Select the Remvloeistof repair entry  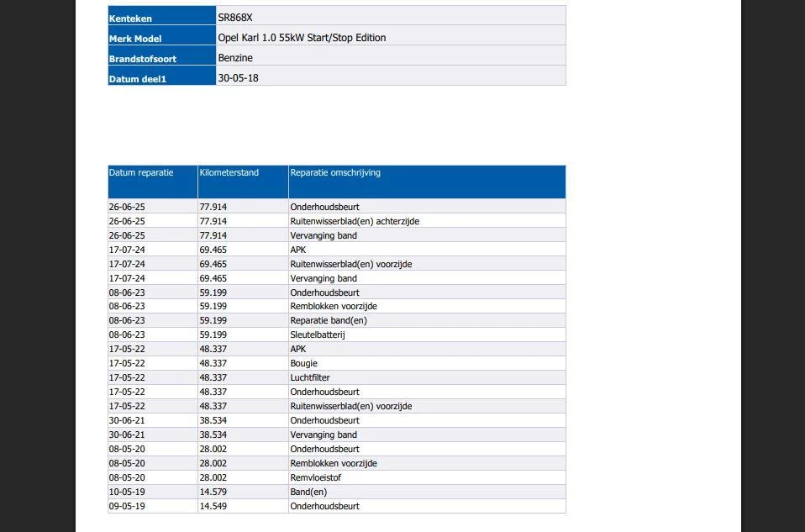click(315, 477)
